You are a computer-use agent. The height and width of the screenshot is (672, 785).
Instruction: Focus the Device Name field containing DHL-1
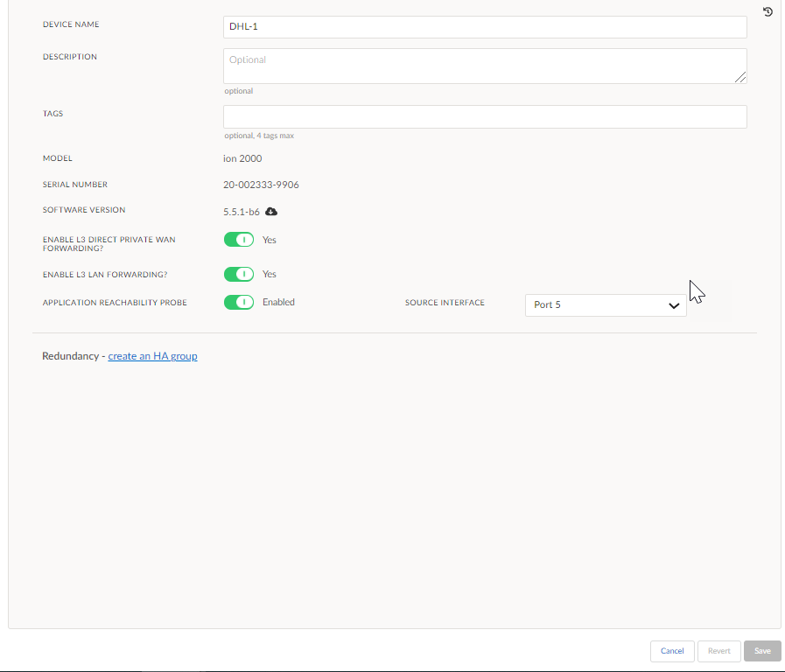coord(485,27)
